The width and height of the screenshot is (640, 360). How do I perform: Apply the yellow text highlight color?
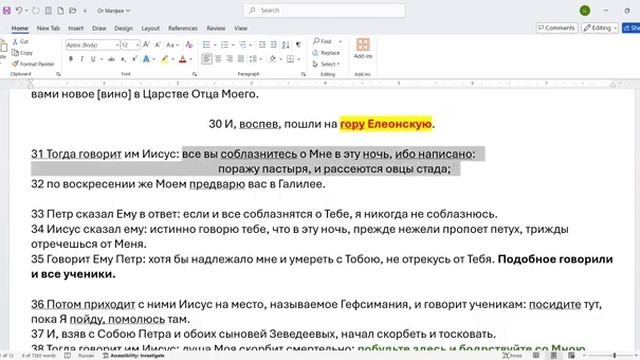(x=164, y=59)
